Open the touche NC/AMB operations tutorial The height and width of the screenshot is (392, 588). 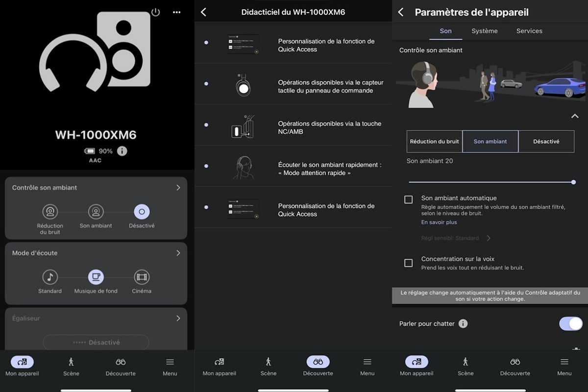point(294,125)
